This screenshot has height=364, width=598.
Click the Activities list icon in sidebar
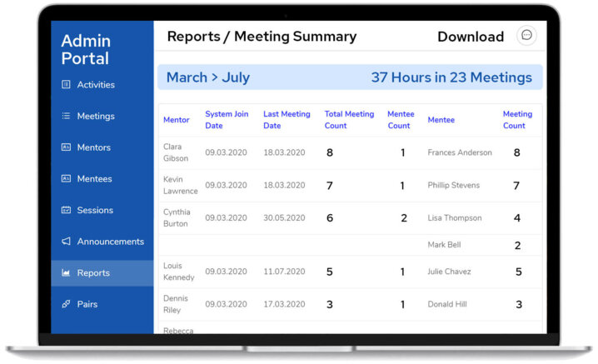pos(66,84)
